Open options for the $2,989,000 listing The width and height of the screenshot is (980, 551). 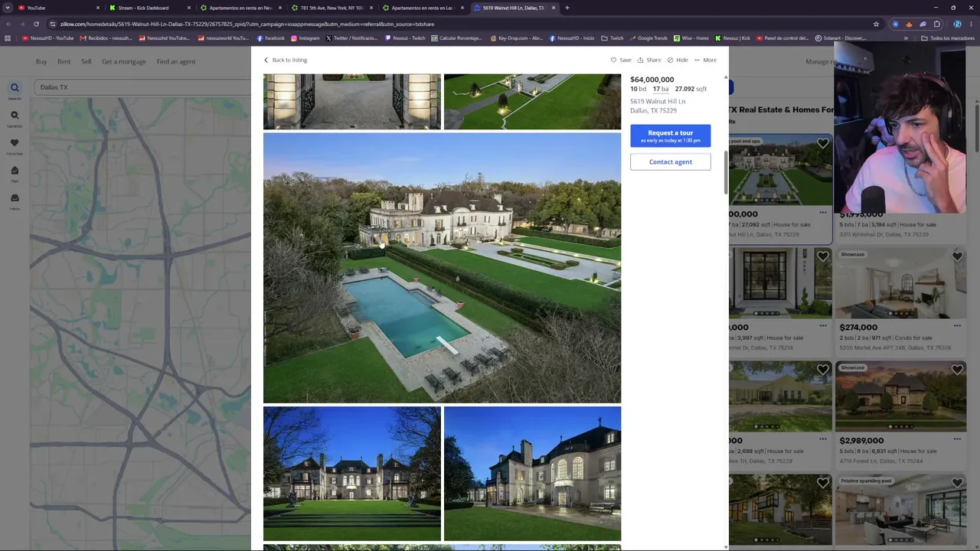957,439
